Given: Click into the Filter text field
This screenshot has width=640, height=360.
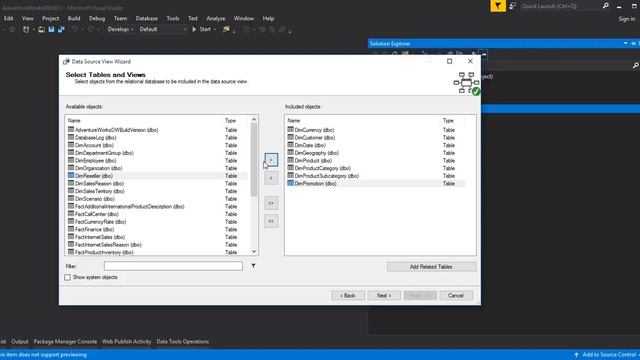Looking at the screenshot, I should coord(173,266).
